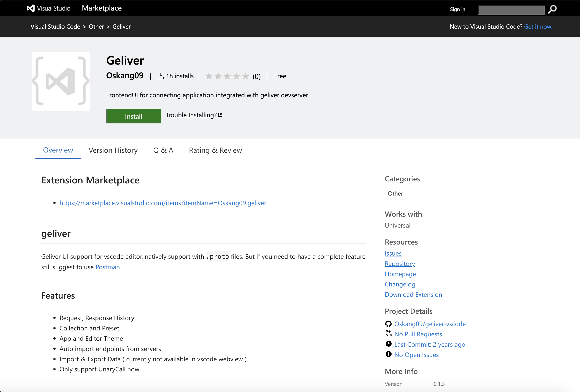580x392 pixels.
Task: Click Auto import endpoints from servers bullet
Action: pyautogui.click(x=110, y=349)
